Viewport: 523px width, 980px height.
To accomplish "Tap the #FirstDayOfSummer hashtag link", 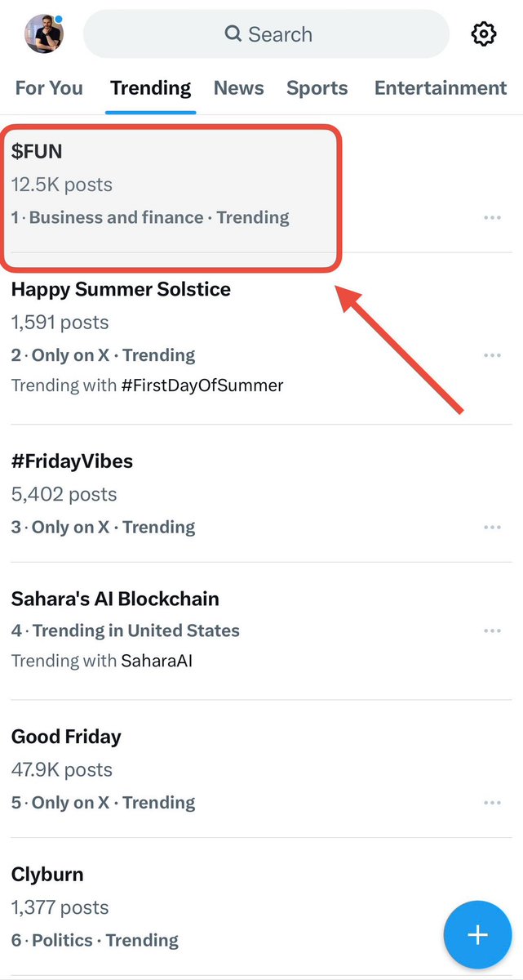I will pyautogui.click(x=202, y=385).
